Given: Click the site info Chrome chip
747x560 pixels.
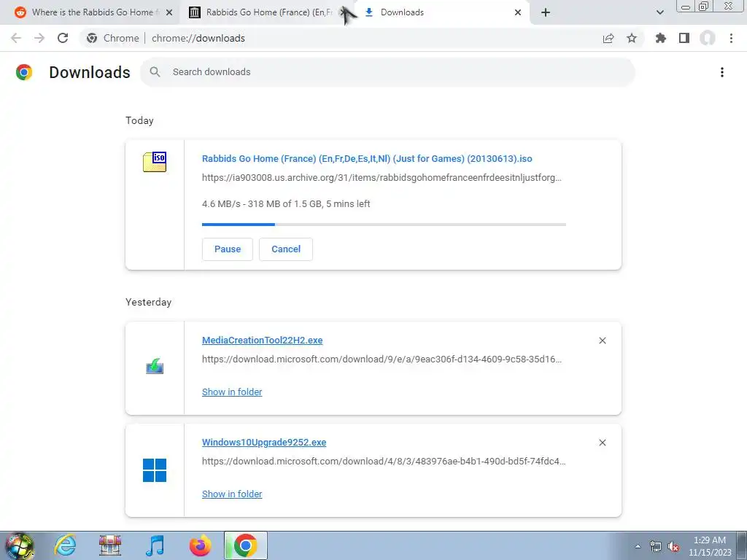Looking at the screenshot, I should pos(113,38).
